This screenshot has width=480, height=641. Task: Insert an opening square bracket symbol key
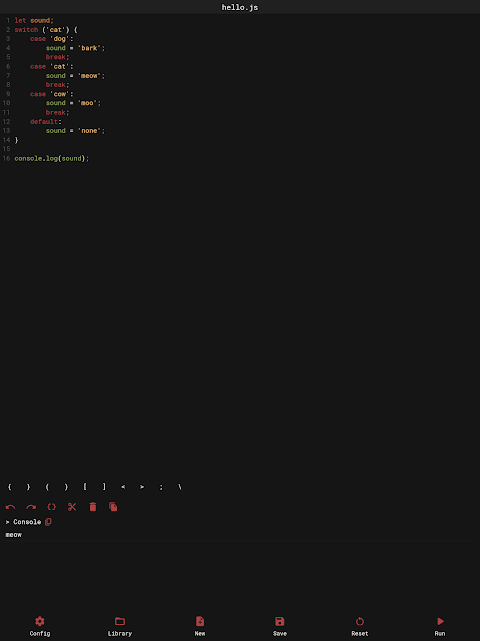coord(85,486)
